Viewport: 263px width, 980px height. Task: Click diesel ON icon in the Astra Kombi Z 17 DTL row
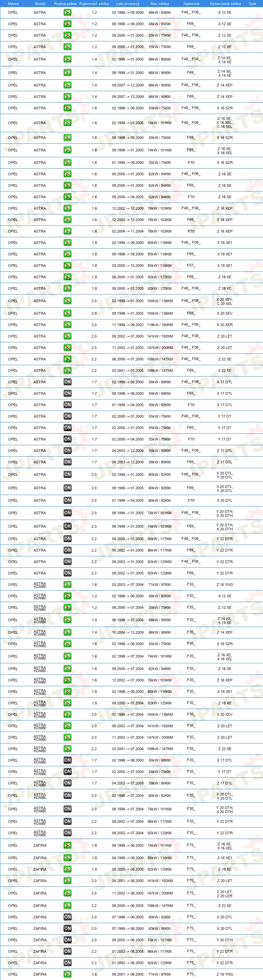(67, 783)
